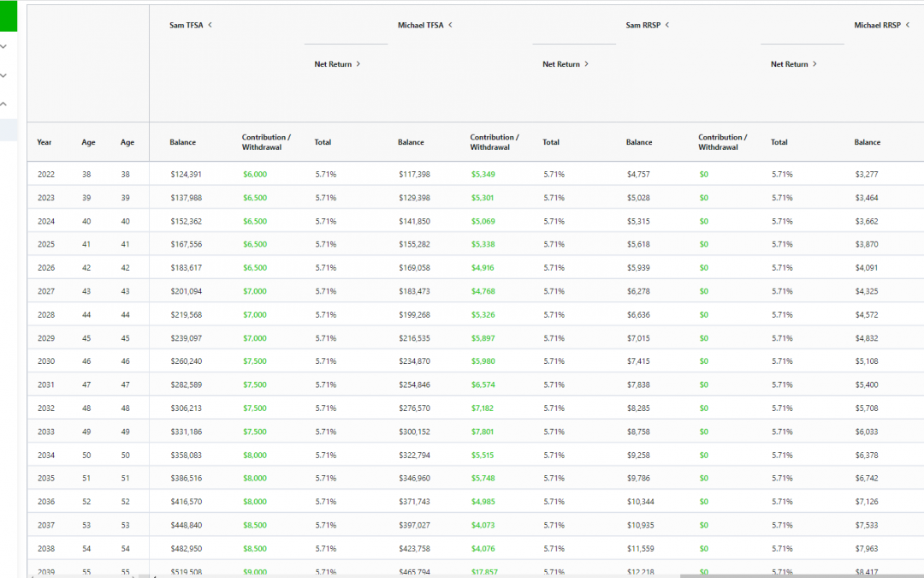Click Sam TFSA balance $219,568
924x578 pixels.
187,314
